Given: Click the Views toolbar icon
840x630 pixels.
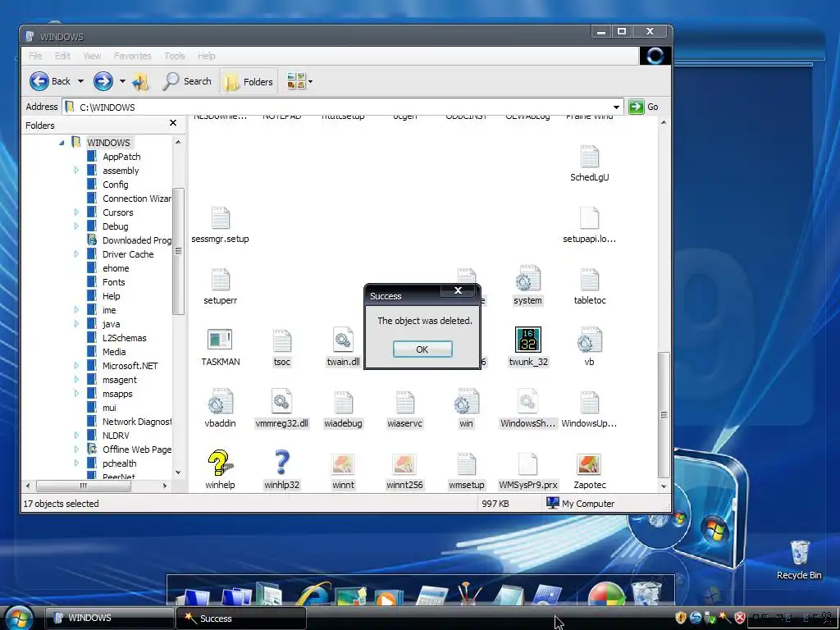Looking at the screenshot, I should [x=295, y=81].
